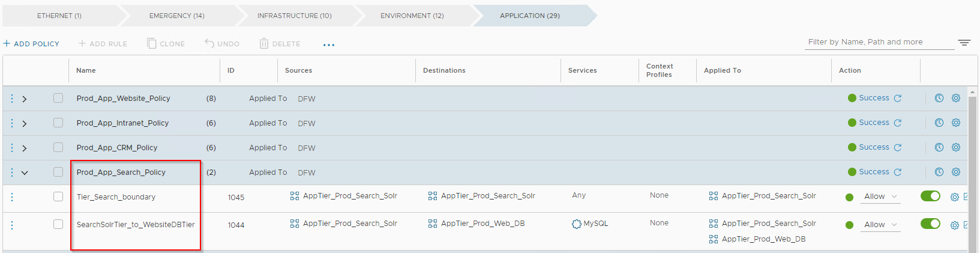Open three-dot menu for Prod_App_Website_Policy row
The height and width of the screenshot is (253, 980).
click(12, 99)
